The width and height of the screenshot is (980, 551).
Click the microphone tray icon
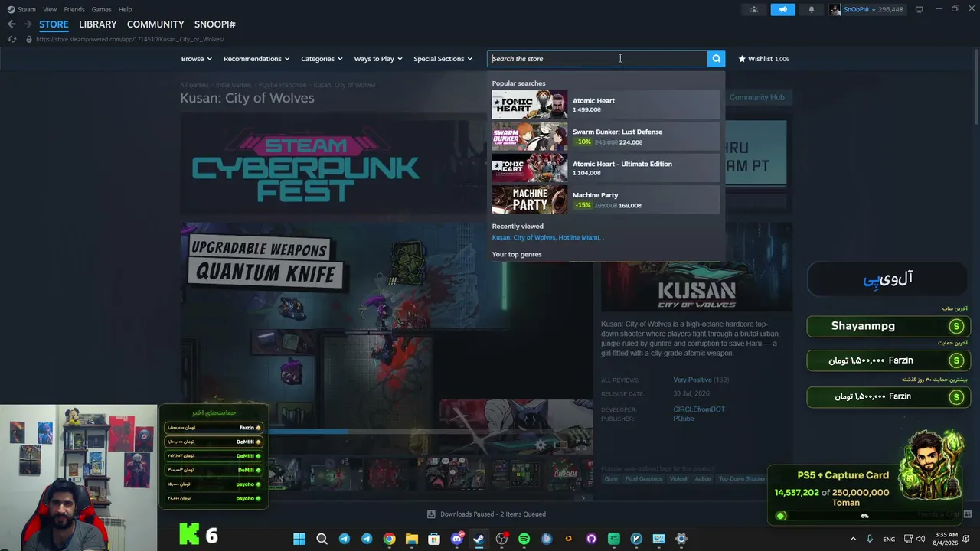tap(869, 539)
